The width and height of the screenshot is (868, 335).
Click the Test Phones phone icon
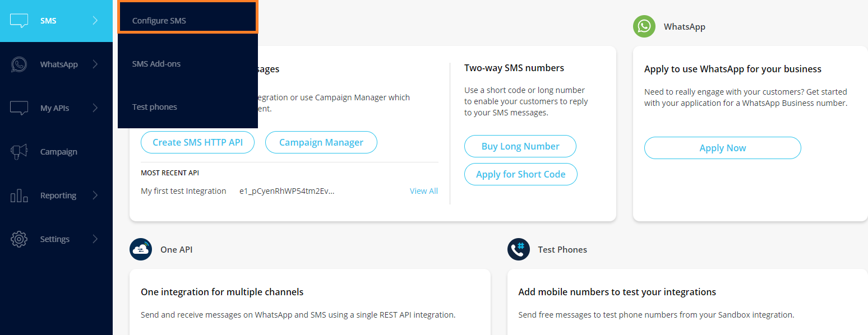(519, 249)
